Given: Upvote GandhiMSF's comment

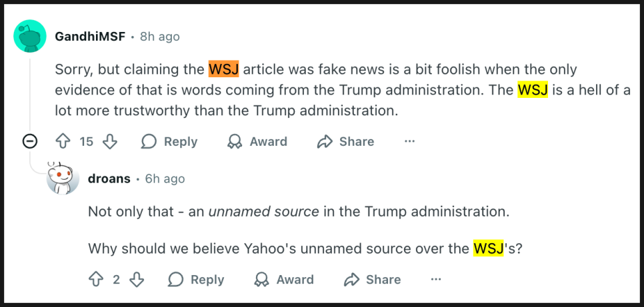Looking at the screenshot, I should point(63,141).
